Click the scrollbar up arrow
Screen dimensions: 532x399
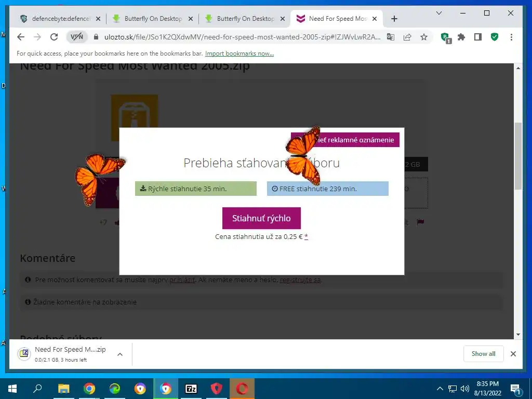point(518,68)
